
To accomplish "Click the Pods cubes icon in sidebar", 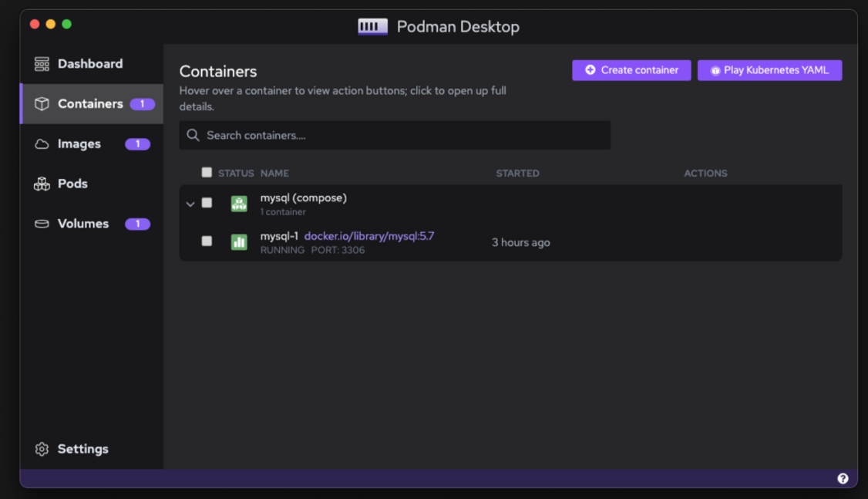I will pos(42,184).
